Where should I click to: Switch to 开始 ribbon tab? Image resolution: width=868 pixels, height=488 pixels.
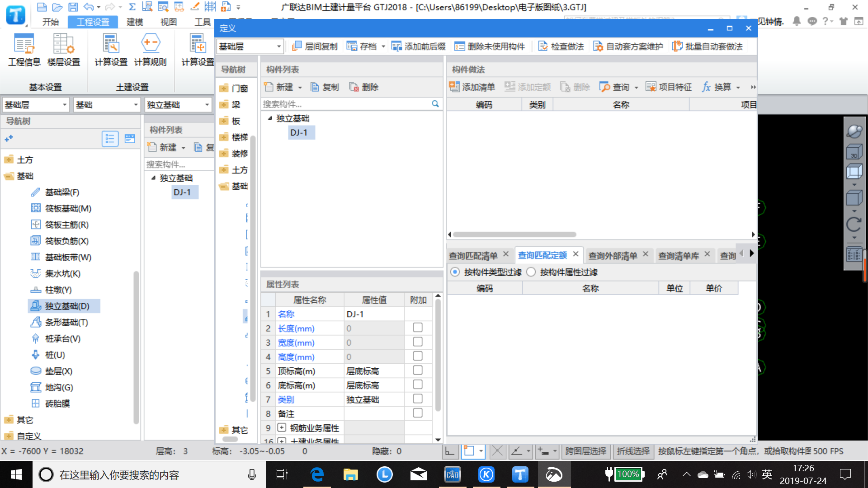click(x=51, y=22)
